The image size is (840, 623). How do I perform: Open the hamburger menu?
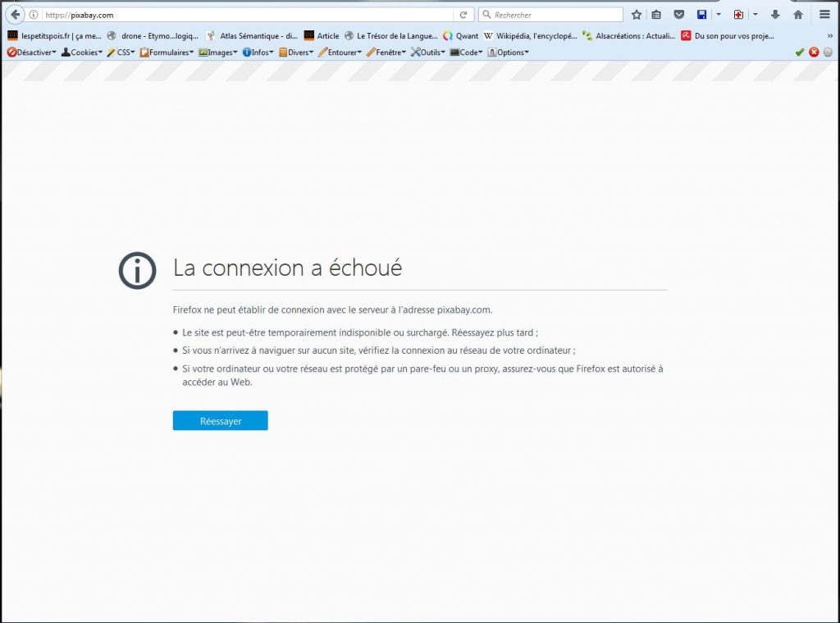coord(825,15)
